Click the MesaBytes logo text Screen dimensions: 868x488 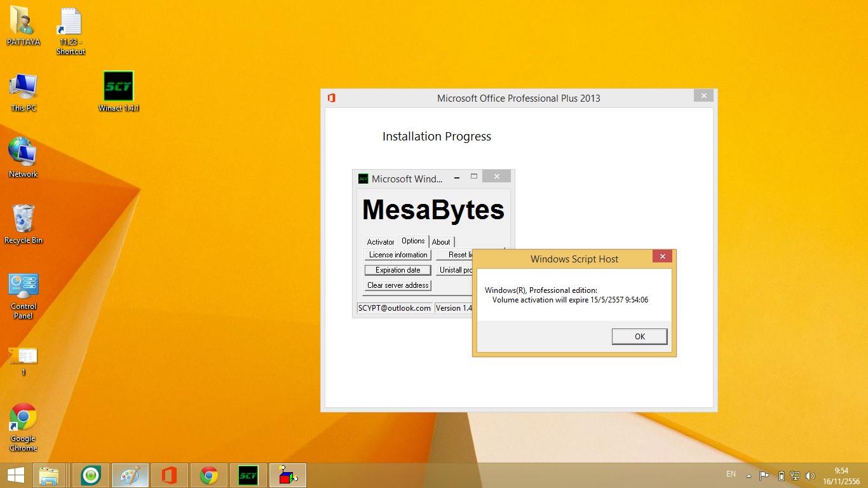(x=433, y=210)
